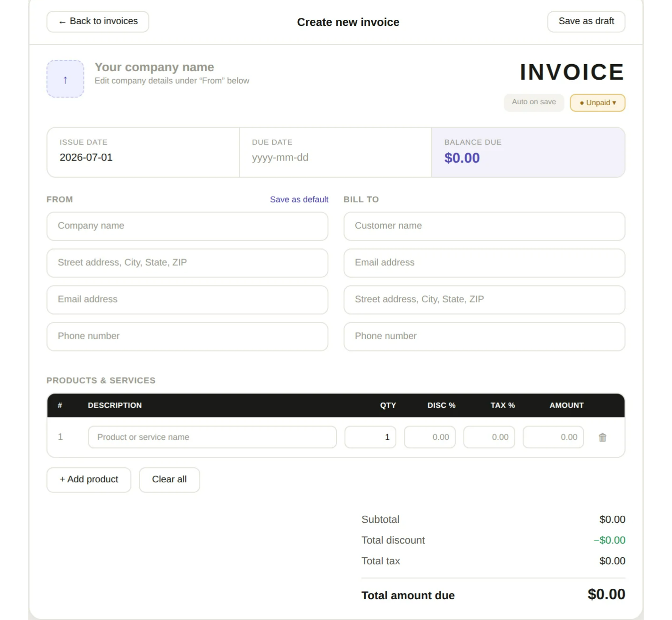Viewport: 672px width, 620px height.
Task: Click the Total discount −$0.00 value
Action: [x=609, y=540]
